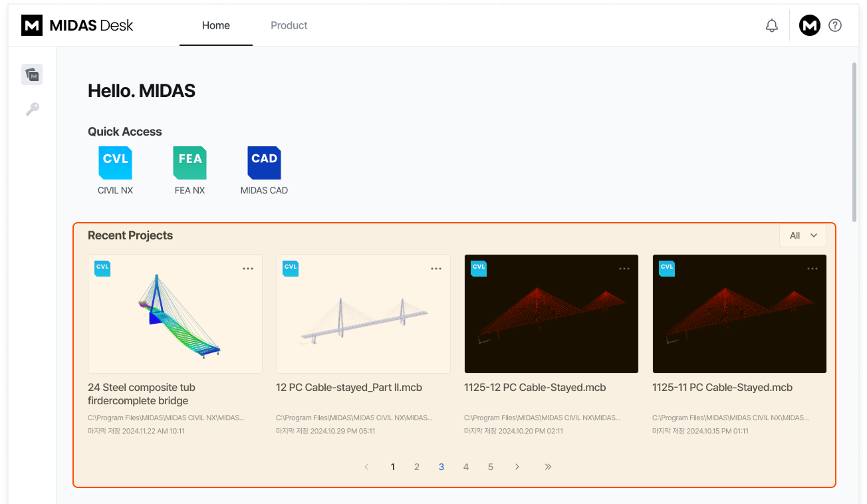This screenshot has width=867, height=504.
Task: Switch to the Home tab
Action: (x=216, y=26)
